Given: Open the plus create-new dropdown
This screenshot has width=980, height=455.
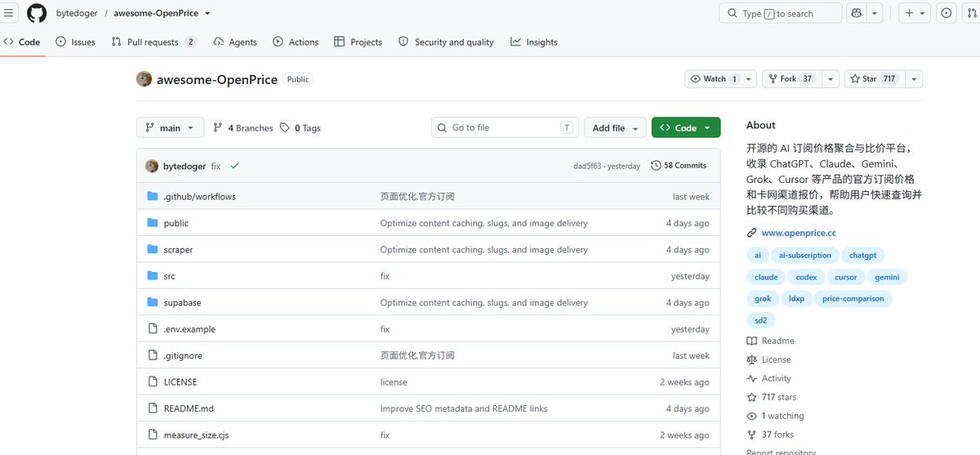Looking at the screenshot, I should pos(915,13).
